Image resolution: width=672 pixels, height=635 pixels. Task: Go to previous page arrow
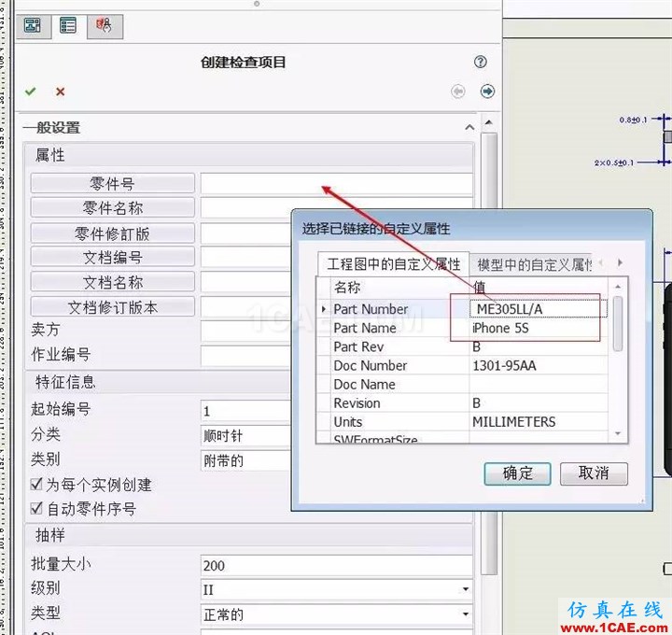457,91
